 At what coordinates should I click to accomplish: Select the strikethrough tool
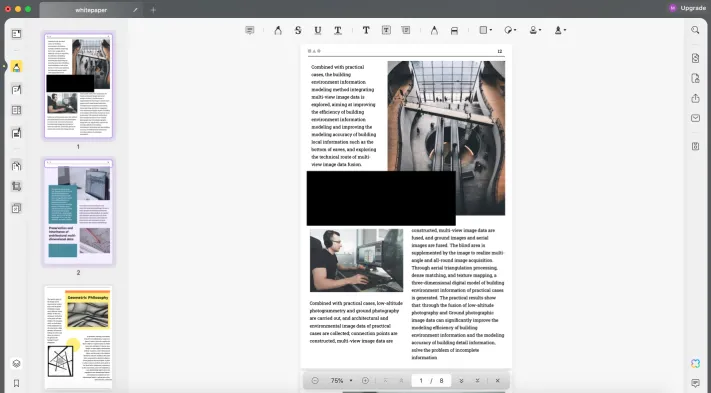298,30
